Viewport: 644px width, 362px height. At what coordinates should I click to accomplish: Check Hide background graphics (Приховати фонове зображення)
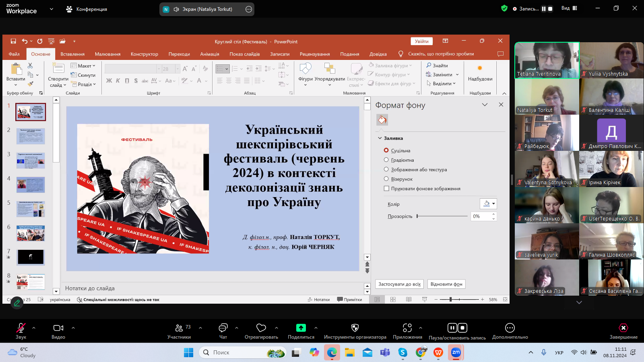tap(386, 188)
